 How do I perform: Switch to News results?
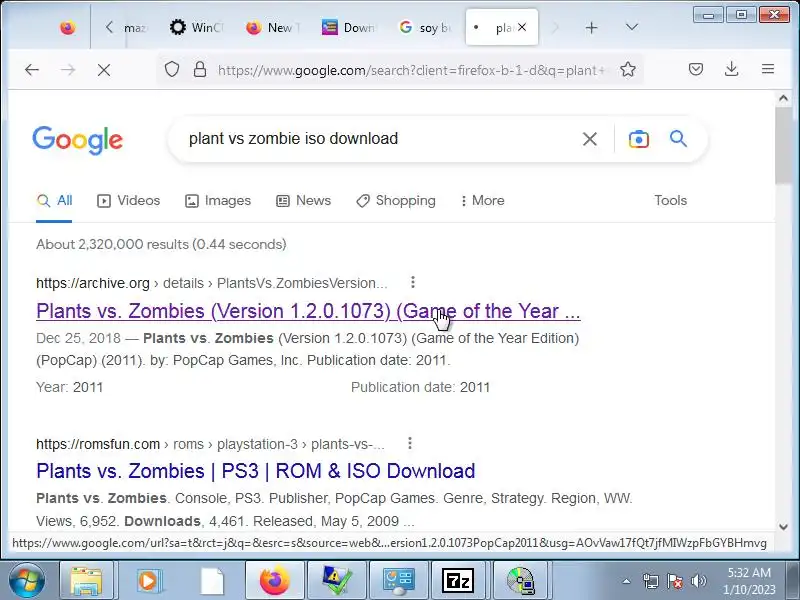pyautogui.click(x=304, y=201)
